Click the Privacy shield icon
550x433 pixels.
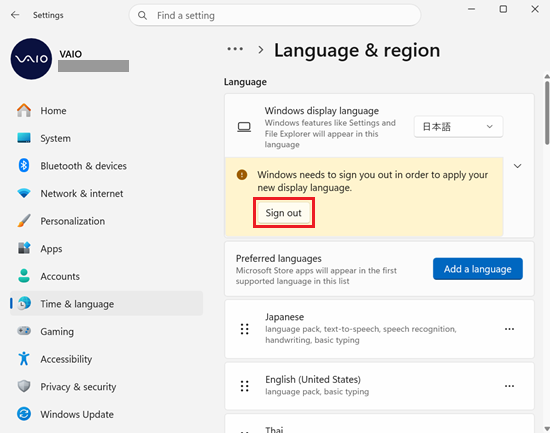(x=24, y=386)
